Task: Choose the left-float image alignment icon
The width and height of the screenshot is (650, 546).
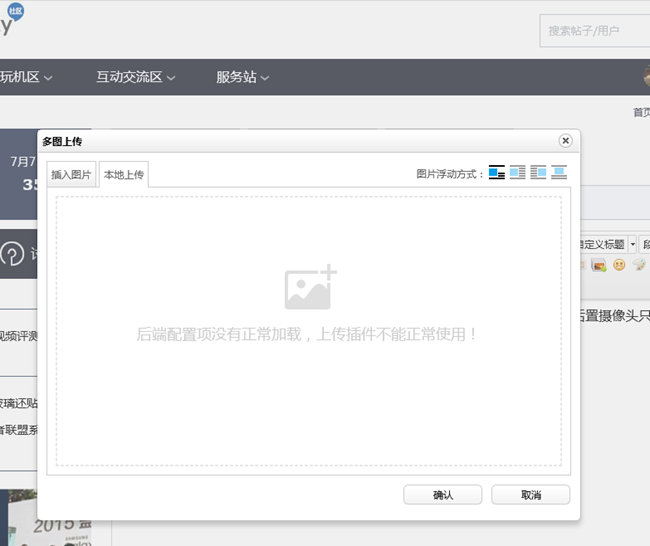Action: (x=517, y=173)
